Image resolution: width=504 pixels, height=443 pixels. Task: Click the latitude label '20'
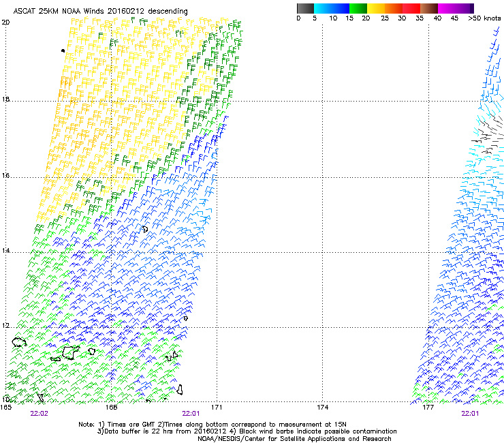point(5,22)
